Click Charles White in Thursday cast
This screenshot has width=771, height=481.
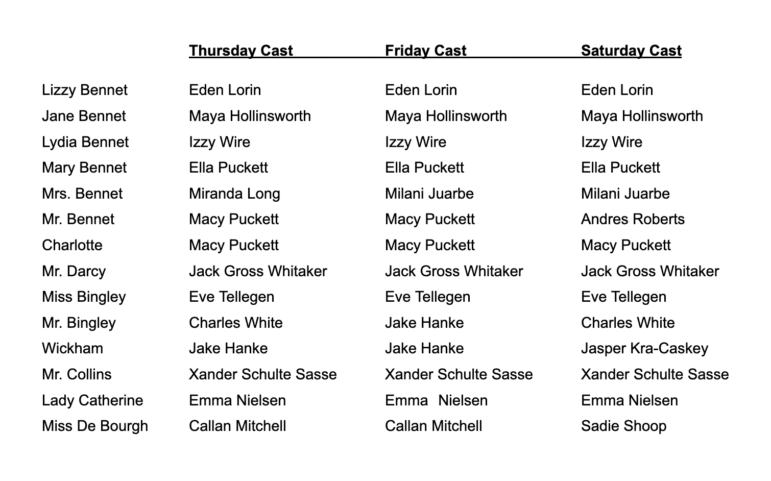pos(236,323)
